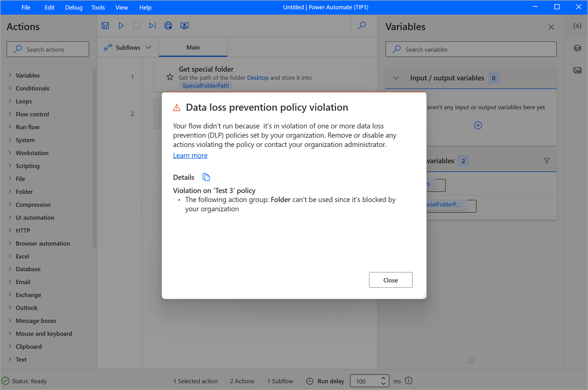Open the File menu

pos(26,7)
